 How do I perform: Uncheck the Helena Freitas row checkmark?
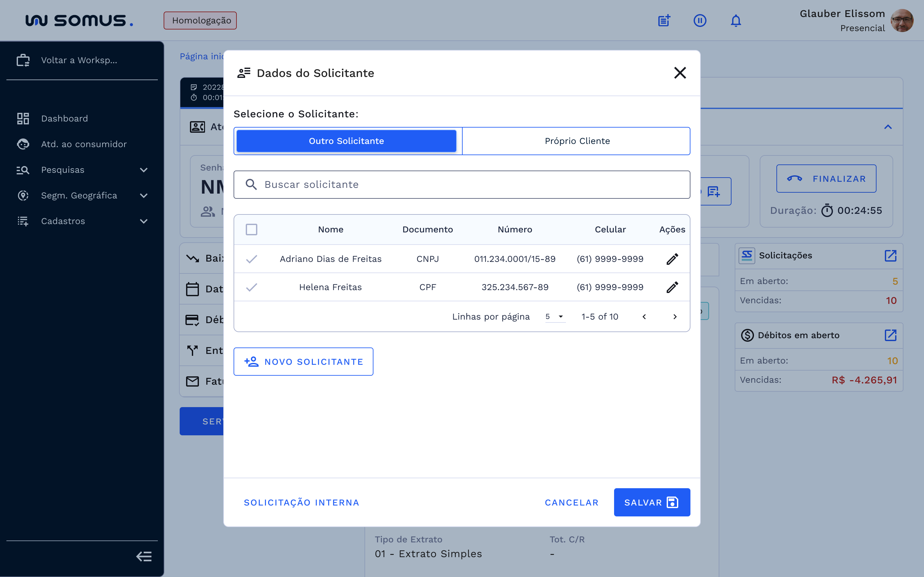tap(252, 287)
